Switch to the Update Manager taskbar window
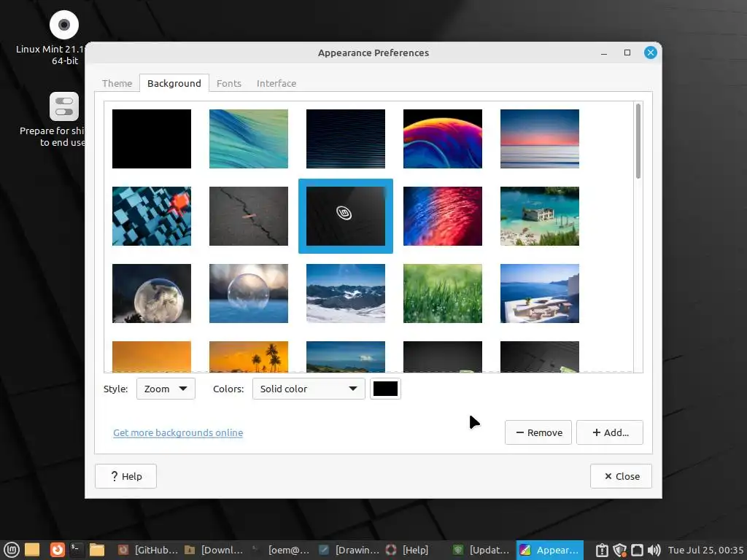This screenshot has height=560, width=747. coord(483,550)
